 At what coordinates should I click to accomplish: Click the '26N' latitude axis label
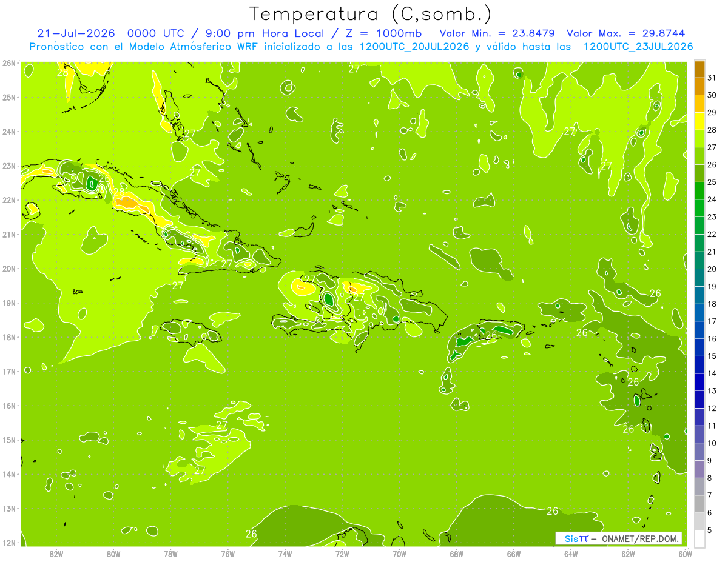click(x=9, y=63)
